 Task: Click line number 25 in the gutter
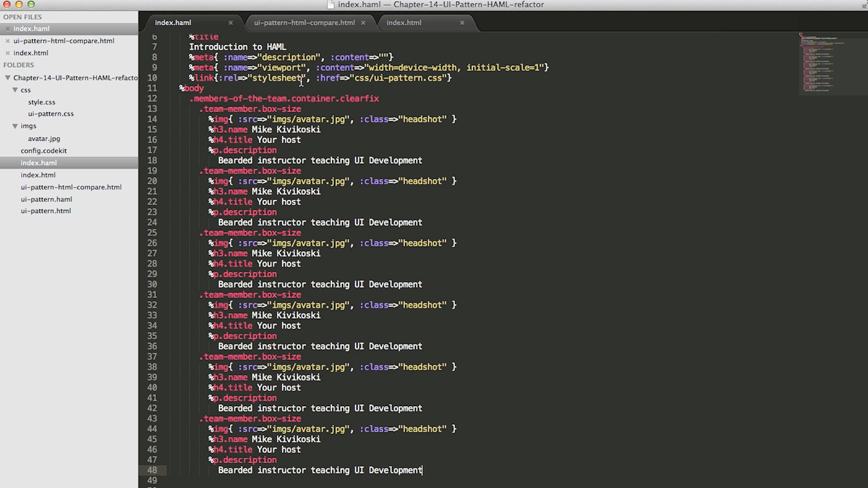click(x=152, y=233)
